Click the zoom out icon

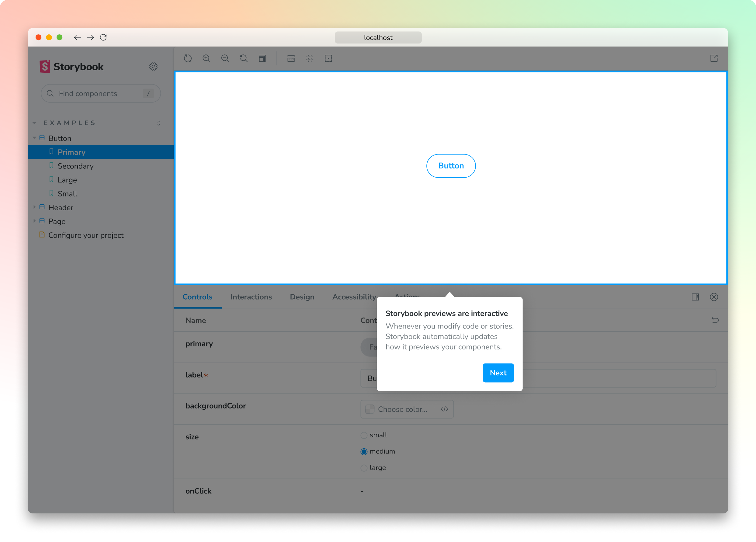tap(225, 58)
